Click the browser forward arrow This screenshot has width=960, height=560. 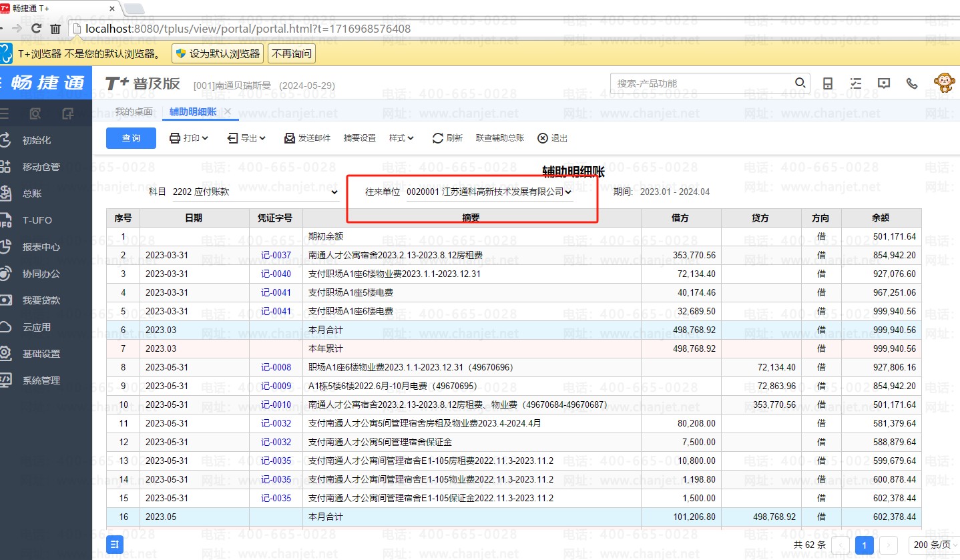[17, 29]
